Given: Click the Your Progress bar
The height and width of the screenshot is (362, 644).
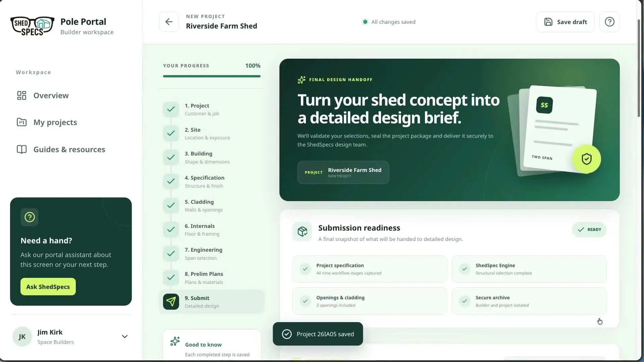Looking at the screenshot, I should tap(212, 76).
